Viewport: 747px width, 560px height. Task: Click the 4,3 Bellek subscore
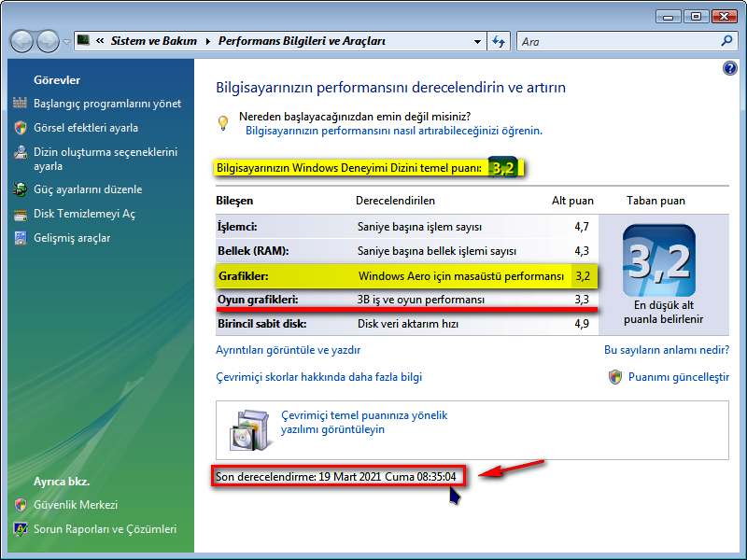(x=582, y=251)
